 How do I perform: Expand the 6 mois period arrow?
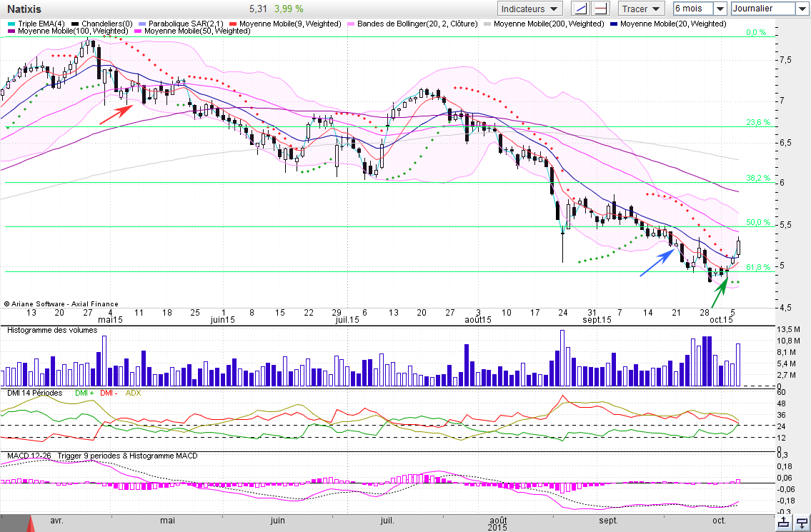tap(720, 9)
